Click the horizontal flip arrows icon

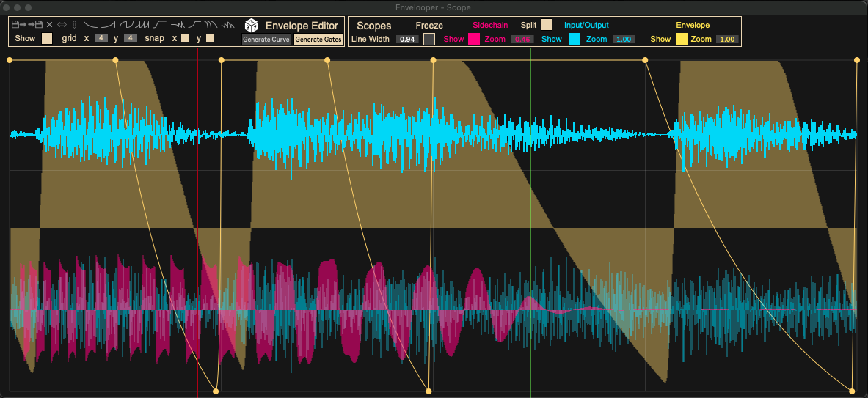62,25
